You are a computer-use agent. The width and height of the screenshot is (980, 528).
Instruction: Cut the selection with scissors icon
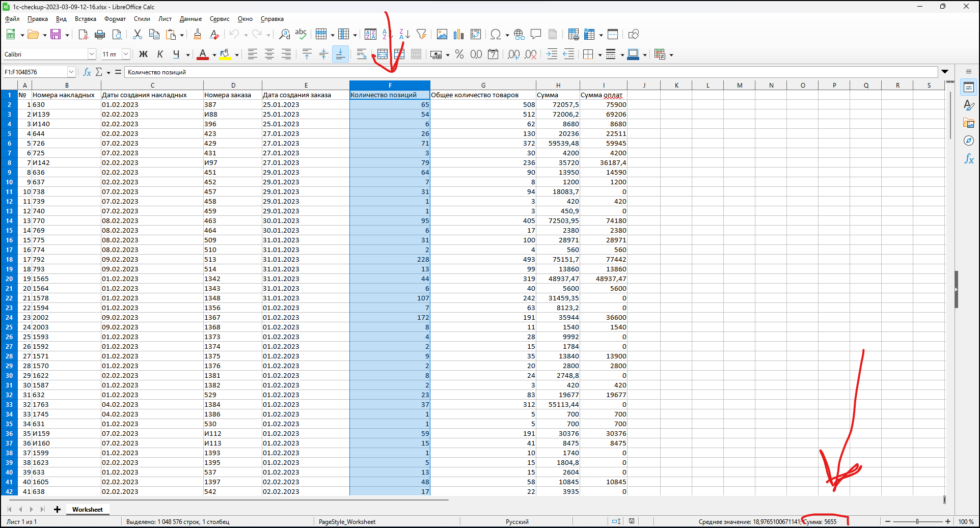tap(137, 35)
